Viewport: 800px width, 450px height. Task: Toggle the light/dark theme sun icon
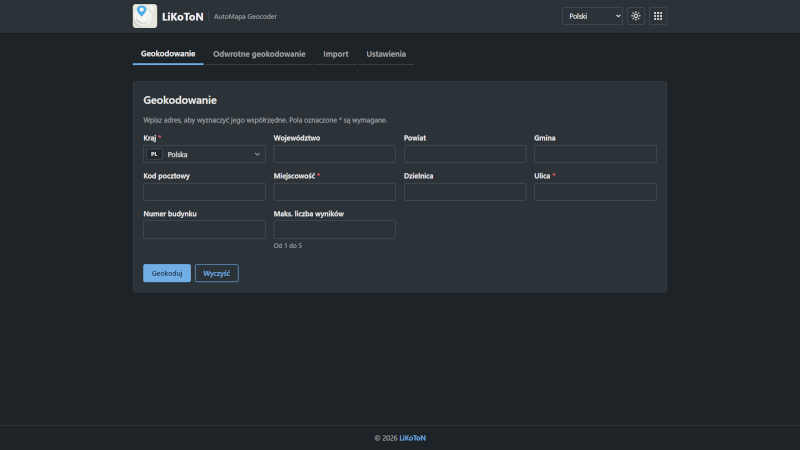(635, 16)
